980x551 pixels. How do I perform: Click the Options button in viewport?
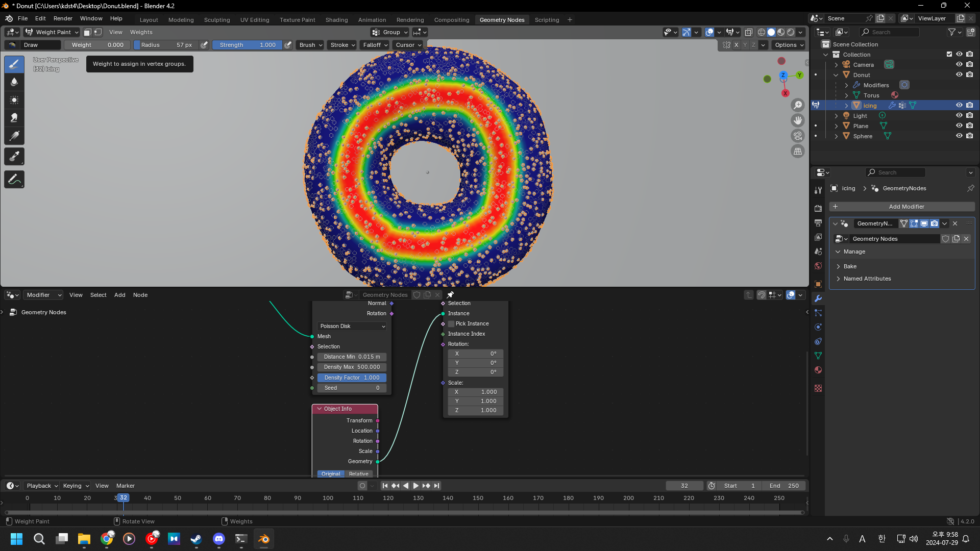click(789, 45)
